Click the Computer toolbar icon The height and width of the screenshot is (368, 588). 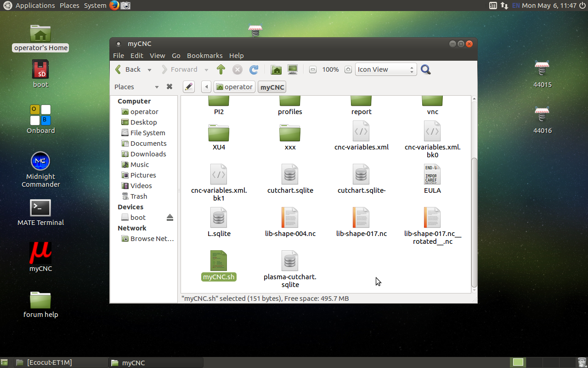[293, 69]
